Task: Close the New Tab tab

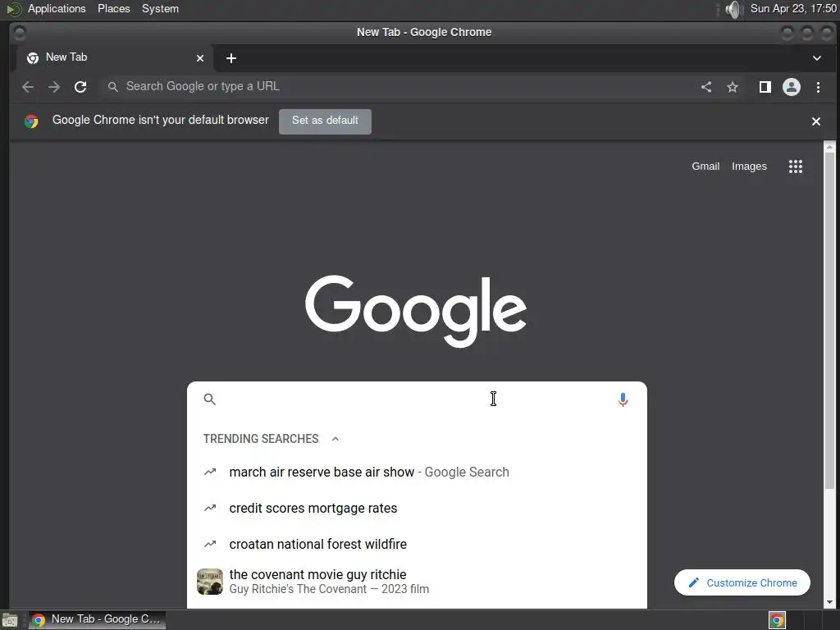Action: click(x=200, y=58)
